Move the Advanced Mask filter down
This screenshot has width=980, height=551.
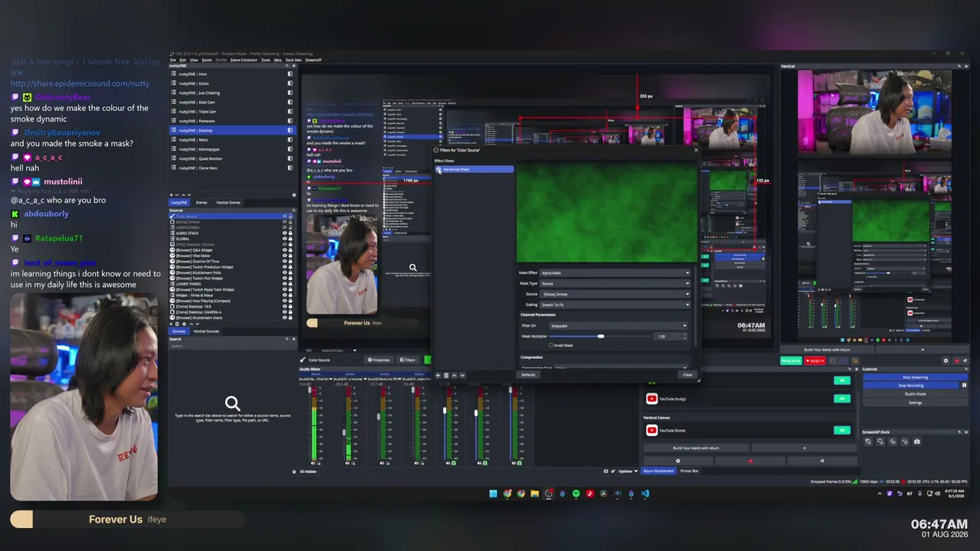(x=462, y=375)
